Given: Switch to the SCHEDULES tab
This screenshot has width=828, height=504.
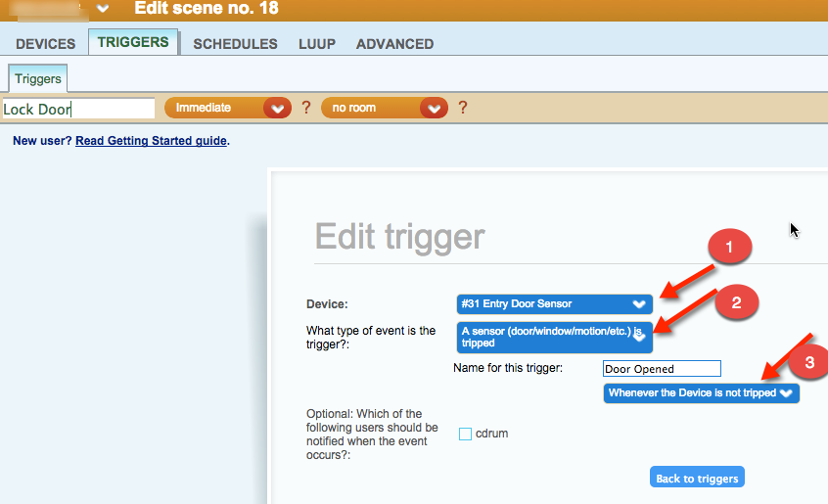Looking at the screenshot, I should [x=235, y=44].
